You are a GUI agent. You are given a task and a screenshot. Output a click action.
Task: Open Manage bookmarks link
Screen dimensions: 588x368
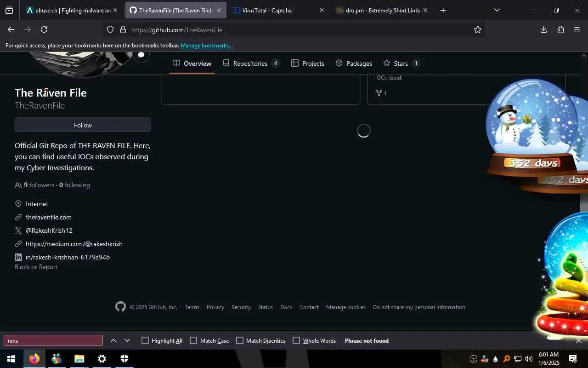[206, 46]
